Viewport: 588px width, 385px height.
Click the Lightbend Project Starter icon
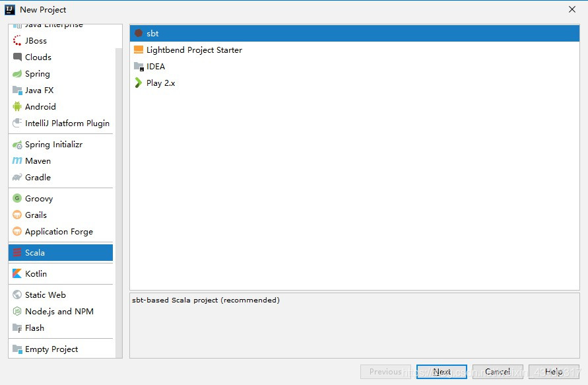click(139, 50)
